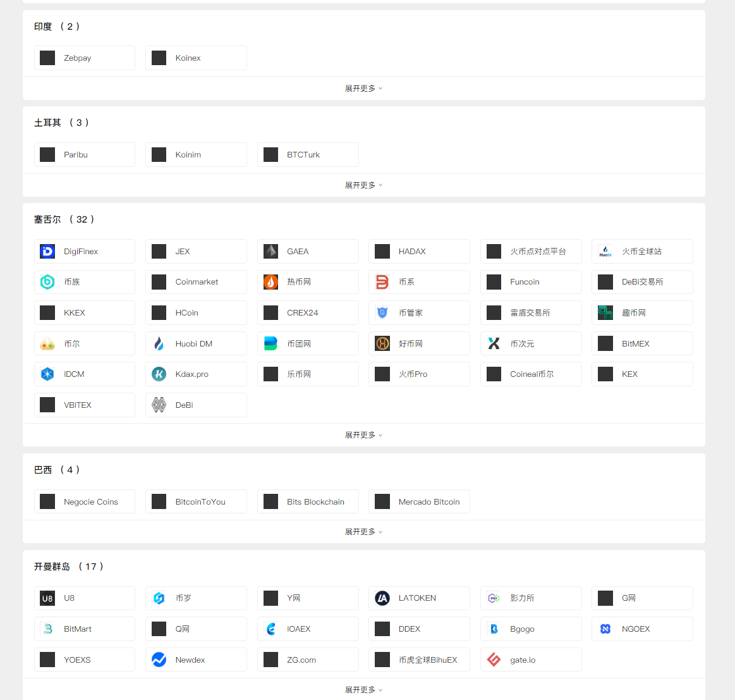Click the NGOEX blue logo icon

click(x=605, y=629)
